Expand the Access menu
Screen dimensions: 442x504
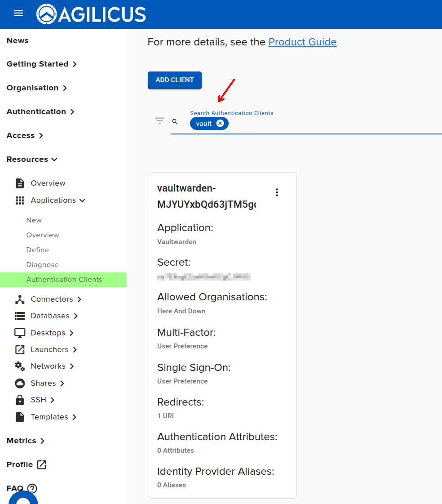pyautogui.click(x=25, y=135)
